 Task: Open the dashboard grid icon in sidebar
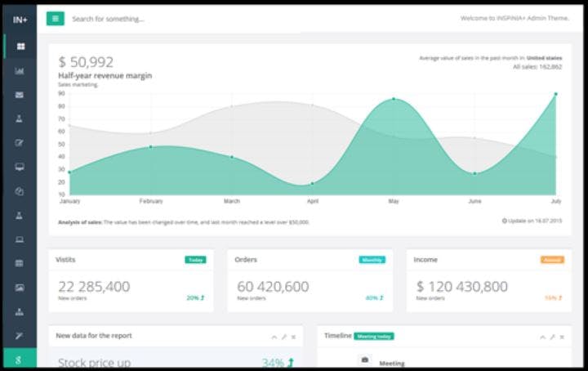[20, 46]
